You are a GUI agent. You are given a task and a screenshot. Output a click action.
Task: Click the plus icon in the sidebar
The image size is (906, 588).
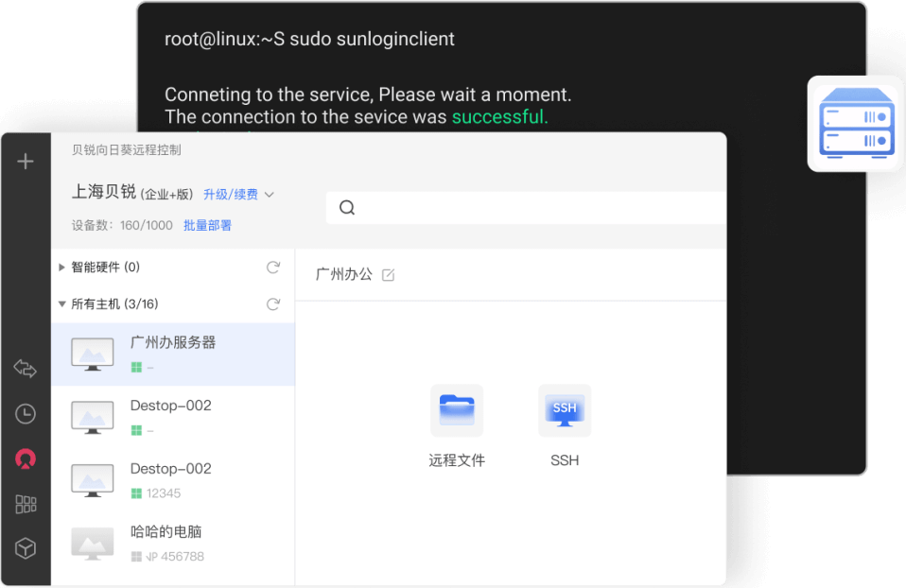[26, 162]
